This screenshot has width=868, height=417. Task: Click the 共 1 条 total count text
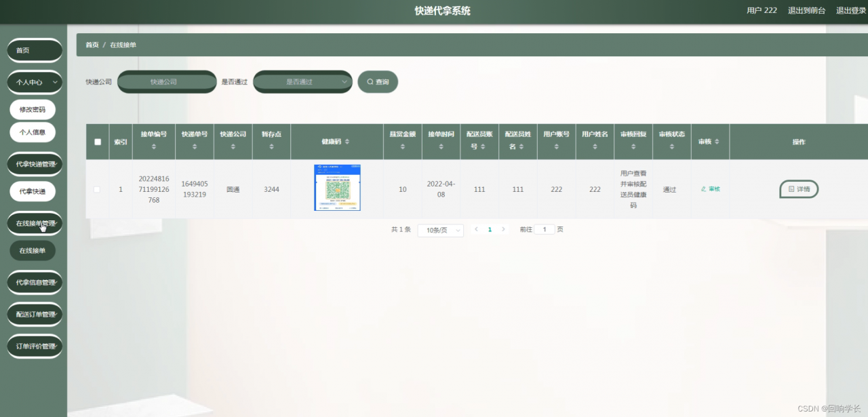[401, 230]
